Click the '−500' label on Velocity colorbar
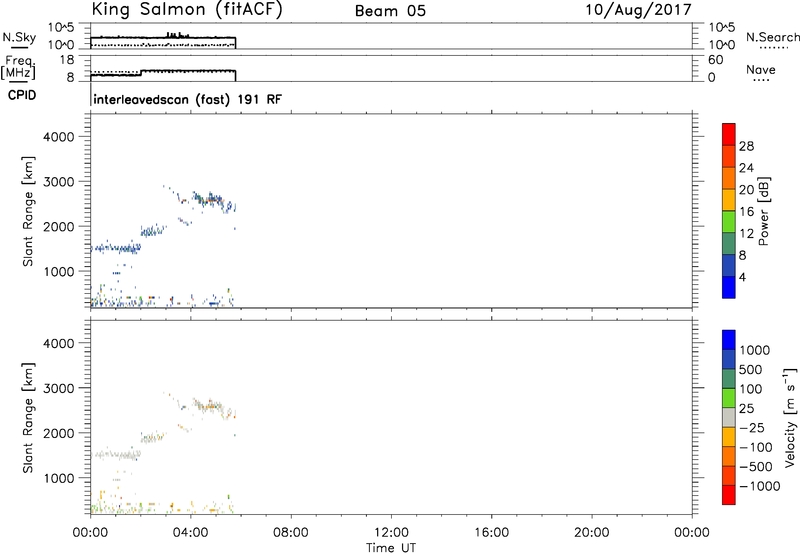This screenshot has height=554, width=800. coord(755,466)
